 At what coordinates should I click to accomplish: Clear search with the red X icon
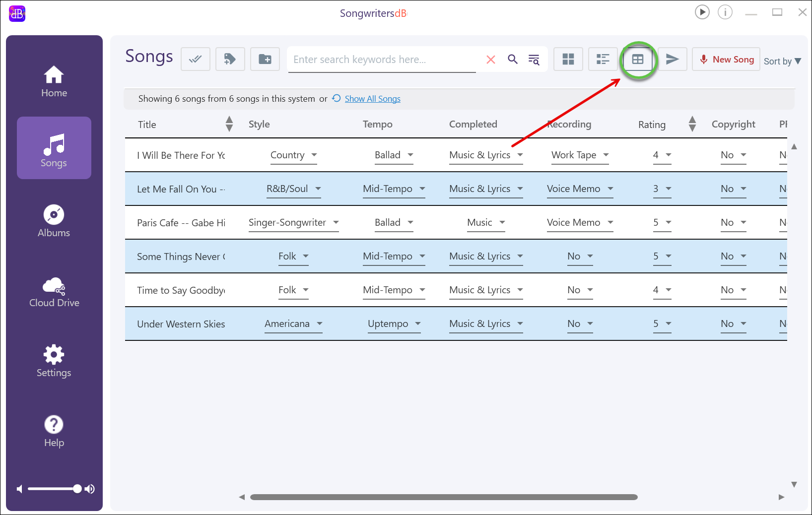coord(491,60)
